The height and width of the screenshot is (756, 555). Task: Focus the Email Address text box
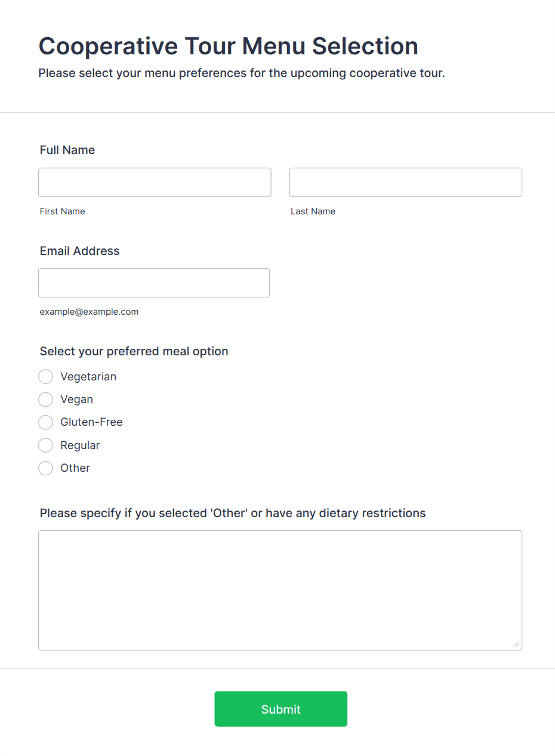coord(154,282)
